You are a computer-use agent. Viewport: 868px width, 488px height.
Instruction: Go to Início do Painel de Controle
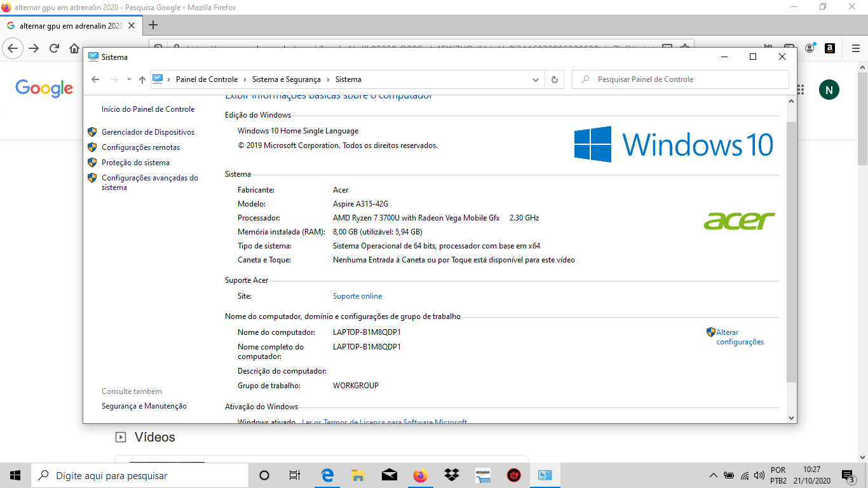(x=148, y=109)
